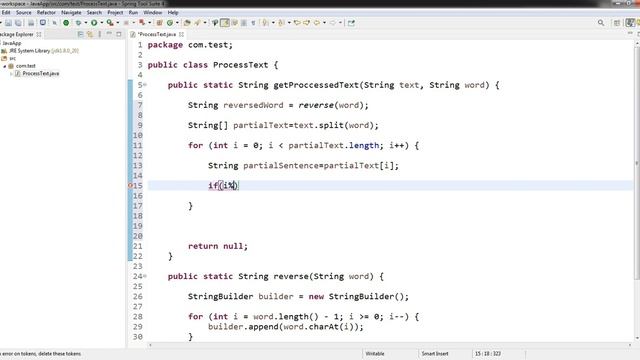Open the Back history dropdown arrow
The width and height of the screenshot is (640, 360).
pyautogui.click(x=324, y=23)
